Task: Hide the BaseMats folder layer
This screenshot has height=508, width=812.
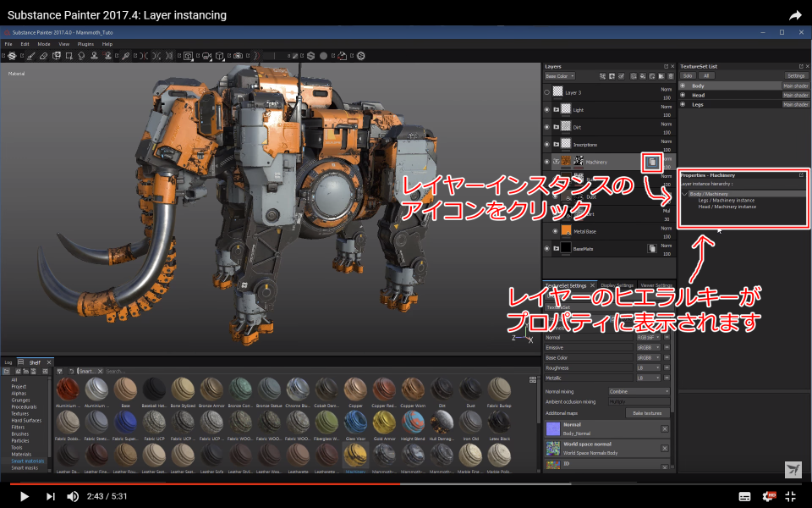Action: pos(547,249)
